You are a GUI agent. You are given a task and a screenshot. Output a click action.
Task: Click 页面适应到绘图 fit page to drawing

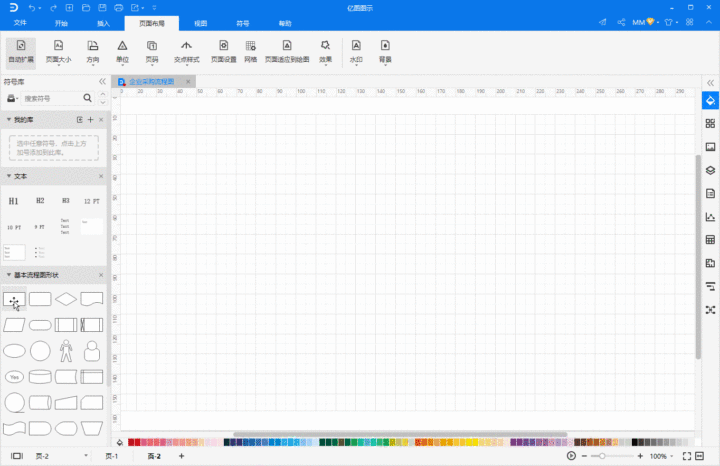287,52
